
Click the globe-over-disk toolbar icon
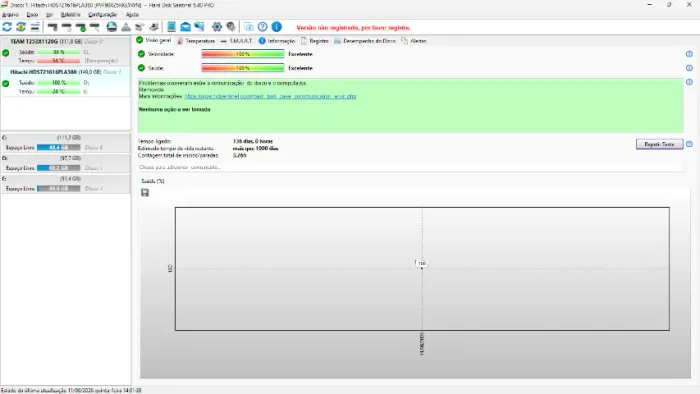click(x=112, y=27)
